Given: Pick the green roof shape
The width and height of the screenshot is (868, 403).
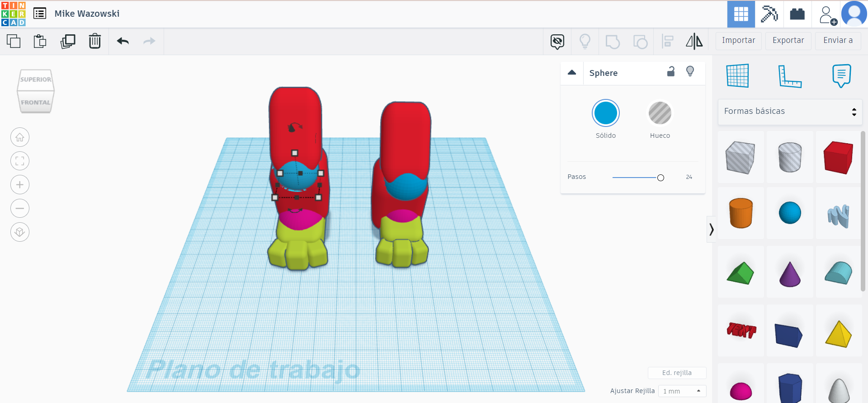Looking at the screenshot, I should point(741,273).
